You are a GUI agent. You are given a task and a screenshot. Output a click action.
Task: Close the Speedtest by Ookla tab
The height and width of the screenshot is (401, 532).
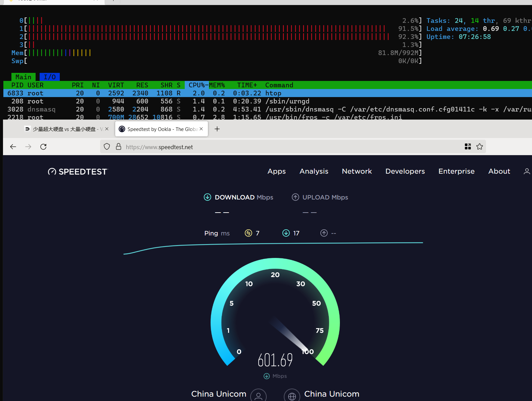click(x=201, y=129)
